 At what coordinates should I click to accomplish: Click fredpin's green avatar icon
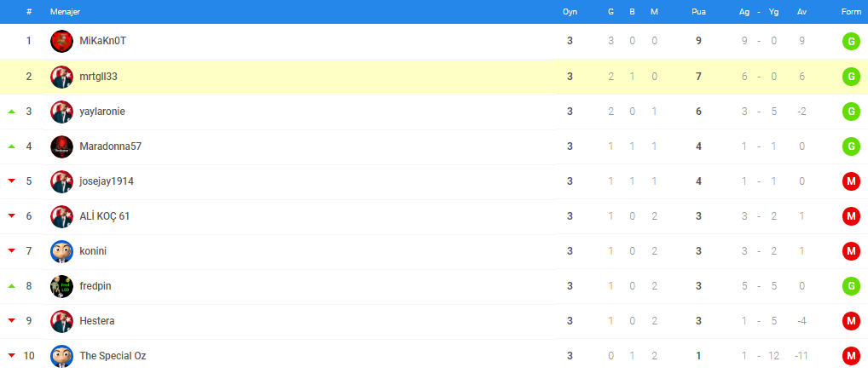tap(62, 286)
